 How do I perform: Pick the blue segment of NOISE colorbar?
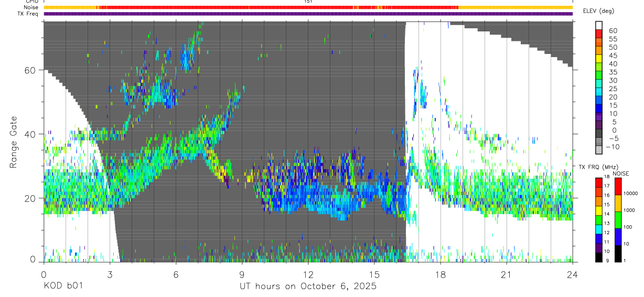pyautogui.click(x=617, y=236)
